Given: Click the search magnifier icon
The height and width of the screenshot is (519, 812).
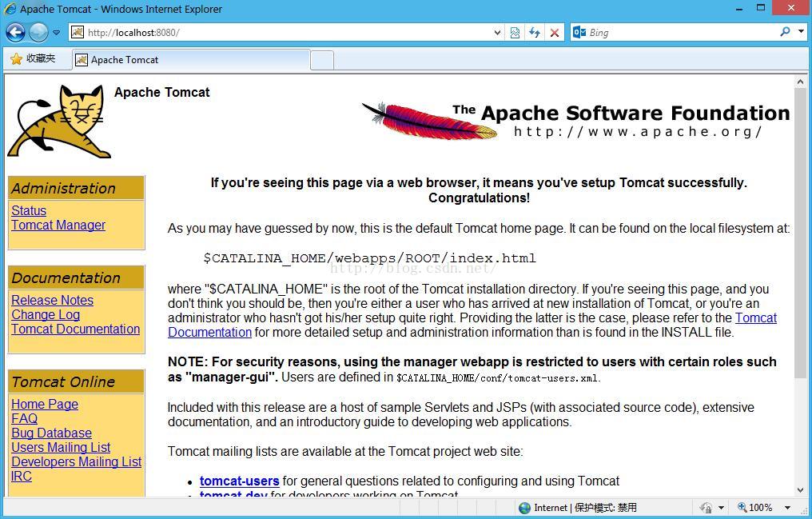Looking at the screenshot, I should click(x=785, y=32).
